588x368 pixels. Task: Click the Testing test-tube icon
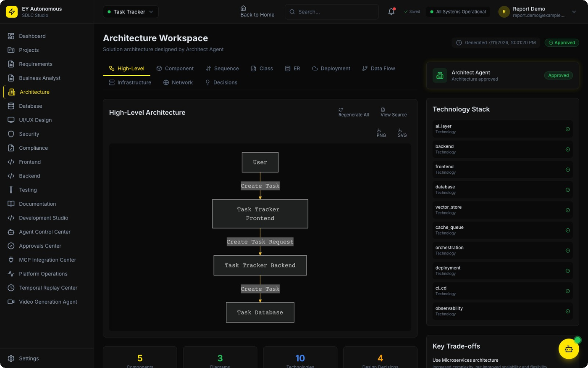[x=11, y=190]
